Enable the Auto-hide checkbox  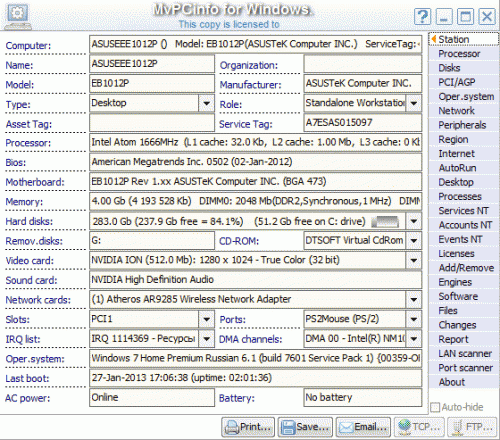[435, 407]
